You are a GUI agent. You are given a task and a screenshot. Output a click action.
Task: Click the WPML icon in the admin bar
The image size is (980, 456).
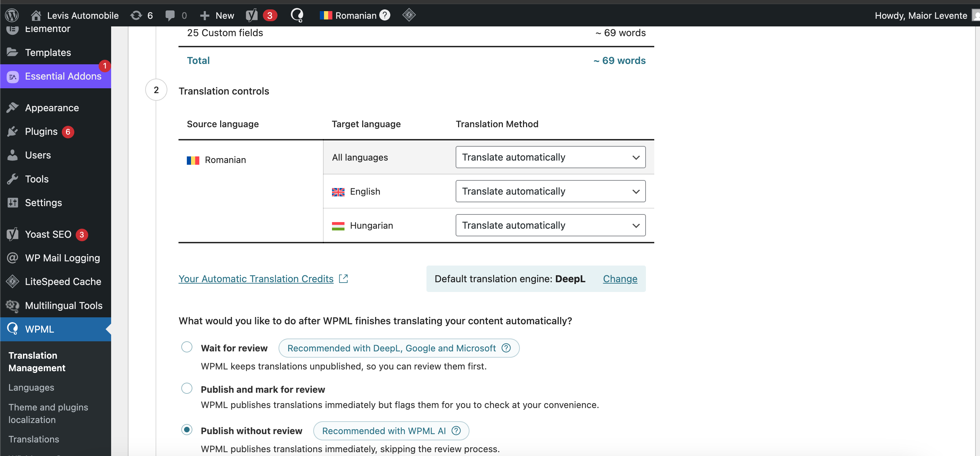click(x=297, y=15)
